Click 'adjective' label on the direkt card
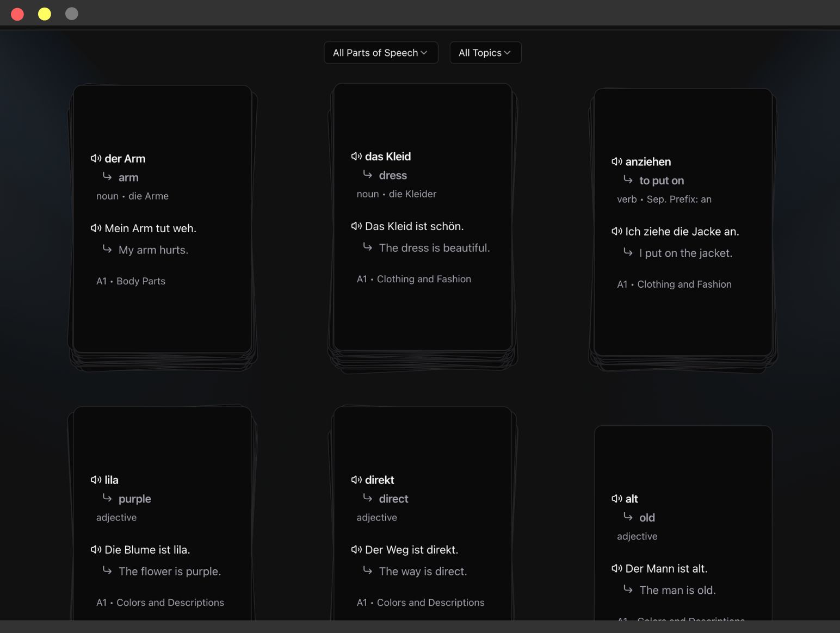This screenshot has height=633, width=840. tap(376, 517)
